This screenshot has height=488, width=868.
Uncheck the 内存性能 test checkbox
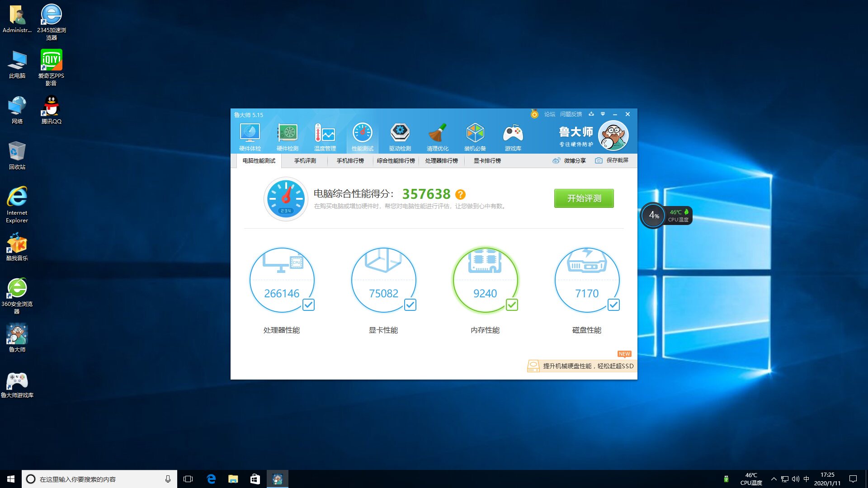(x=512, y=305)
